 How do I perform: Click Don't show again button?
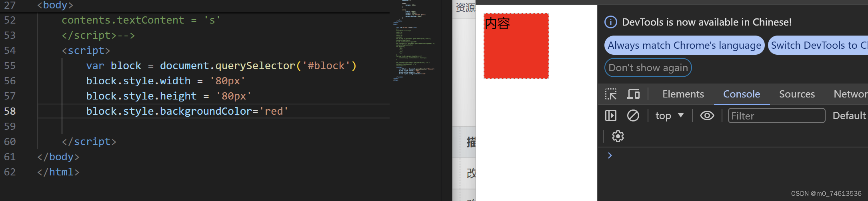click(648, 68)
